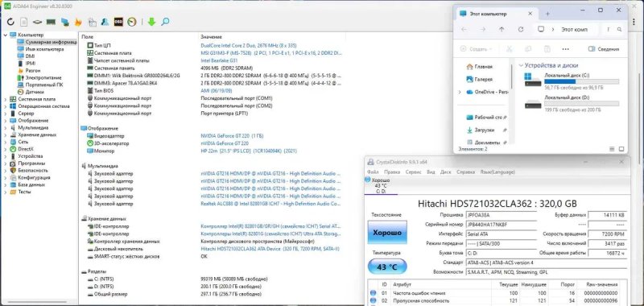The width and height of the screenshot is (644, 306).
Task: Click the AIDA64 refresh toolbar icon
Action: (10, 22)
